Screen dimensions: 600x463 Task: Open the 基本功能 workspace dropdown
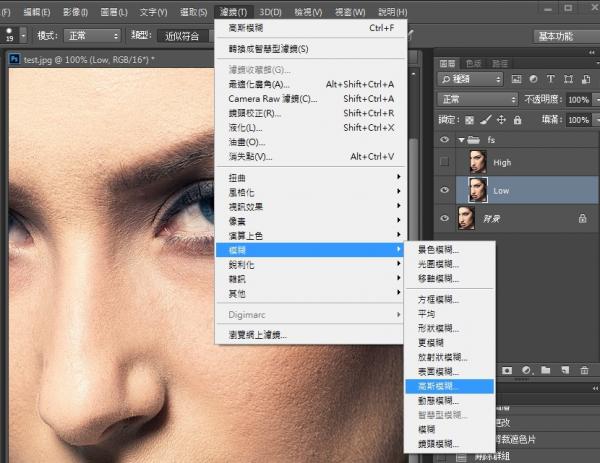point(562,35)
